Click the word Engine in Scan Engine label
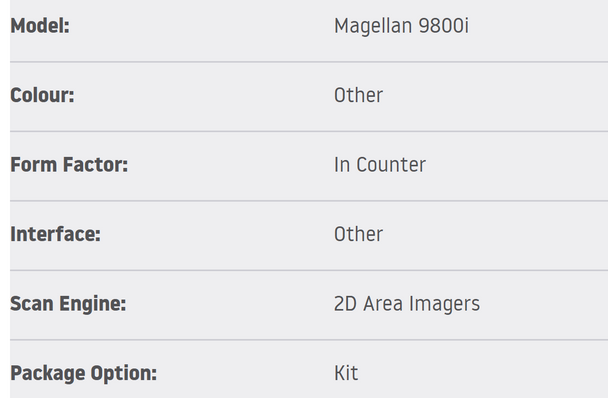Image resolution: width=608 pixels, height=398 pixels. pos(92,305)
